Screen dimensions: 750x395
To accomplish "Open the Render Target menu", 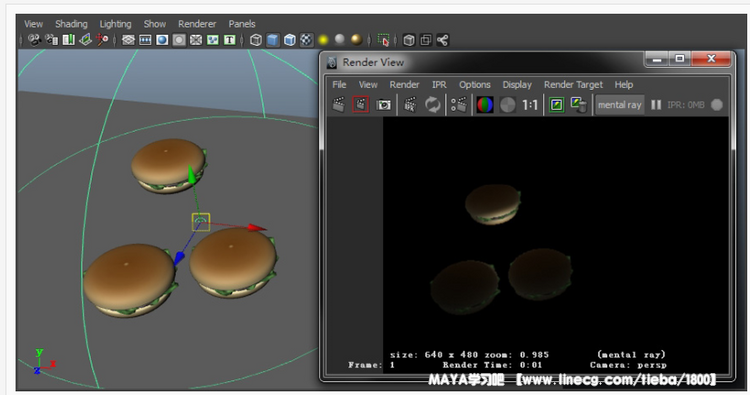I will pos(574,85).
